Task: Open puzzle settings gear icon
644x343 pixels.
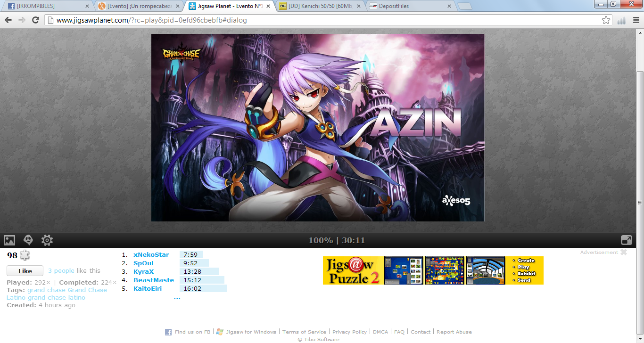Action: click(47, 240)
